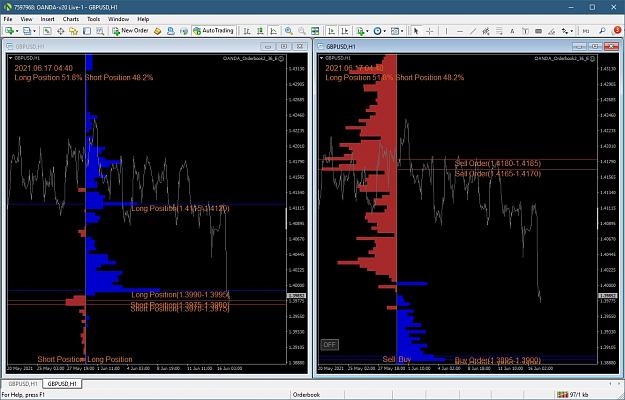Tile chart windows with the grid icon
The width and height of the screenshot is (625, 400).
(315, 31)
